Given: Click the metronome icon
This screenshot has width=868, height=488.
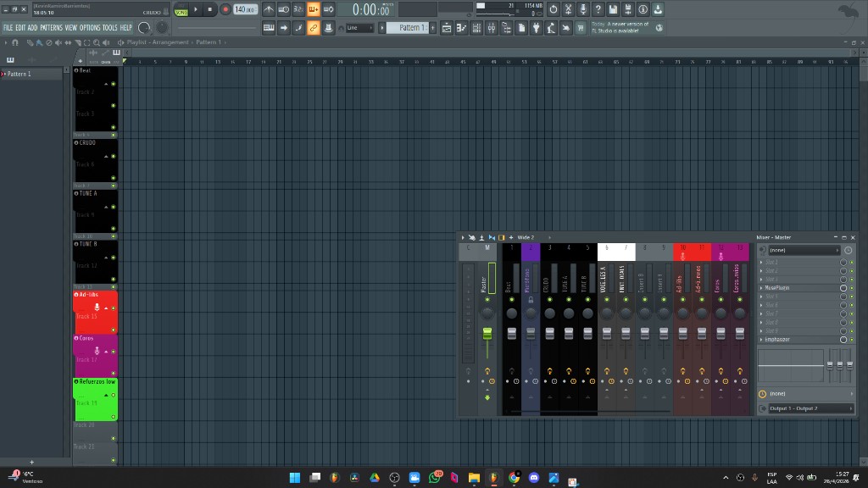Looking at the screenshot, I should (x=269, y=9).
